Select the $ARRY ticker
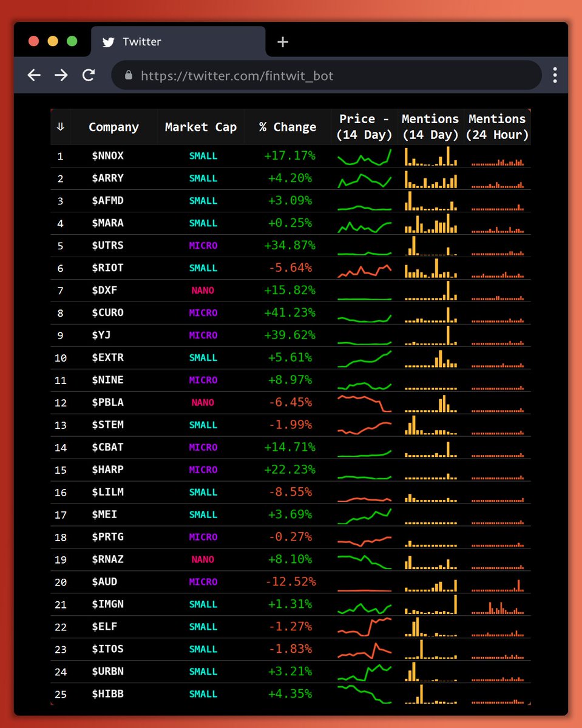 (108, 178)
